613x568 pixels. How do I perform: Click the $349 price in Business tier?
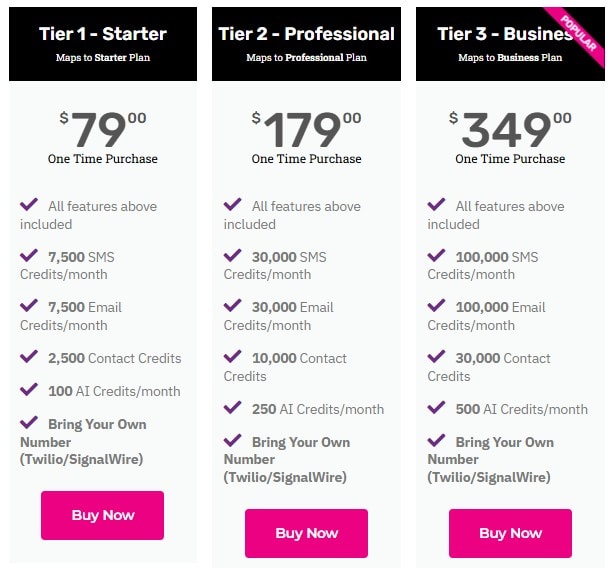[x=510, y=130]
